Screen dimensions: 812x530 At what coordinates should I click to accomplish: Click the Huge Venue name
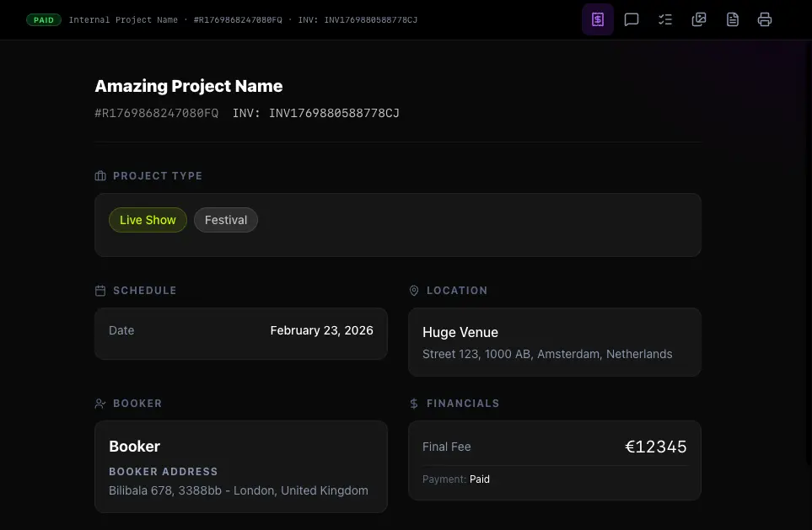pos(460,332)
